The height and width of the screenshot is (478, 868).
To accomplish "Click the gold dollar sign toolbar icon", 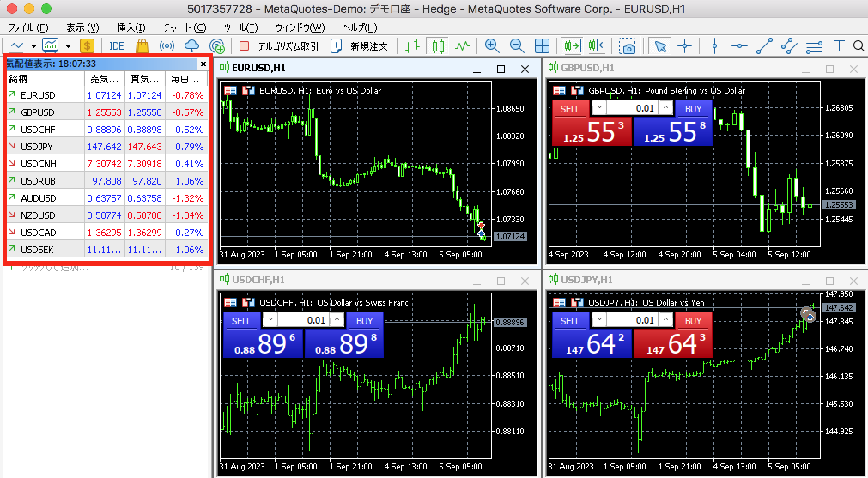I will click(87, 46).
